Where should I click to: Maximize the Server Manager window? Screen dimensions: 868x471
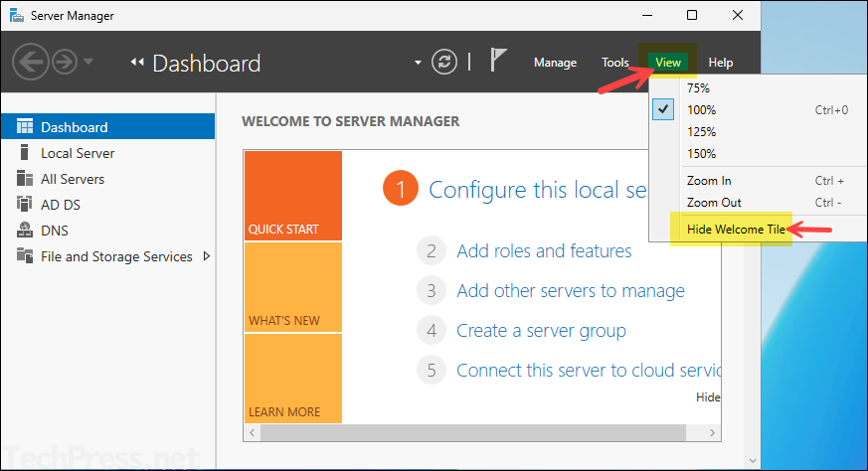coord(692,15)
